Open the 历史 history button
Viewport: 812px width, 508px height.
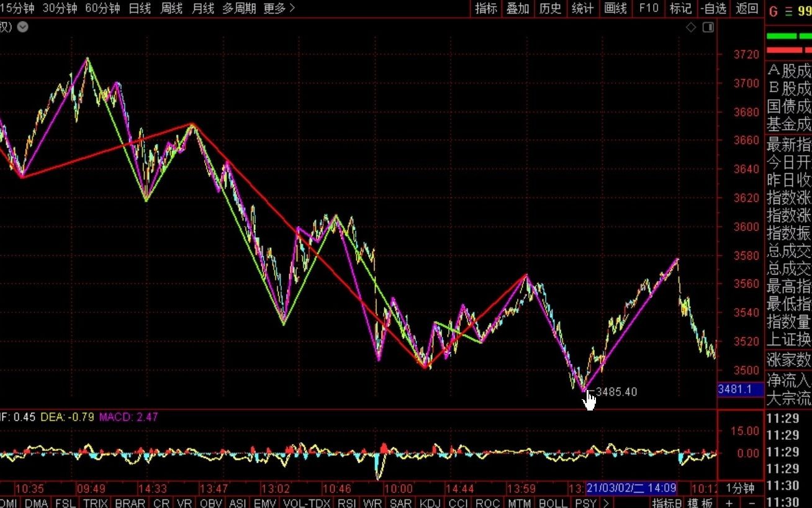pos(550,9)
